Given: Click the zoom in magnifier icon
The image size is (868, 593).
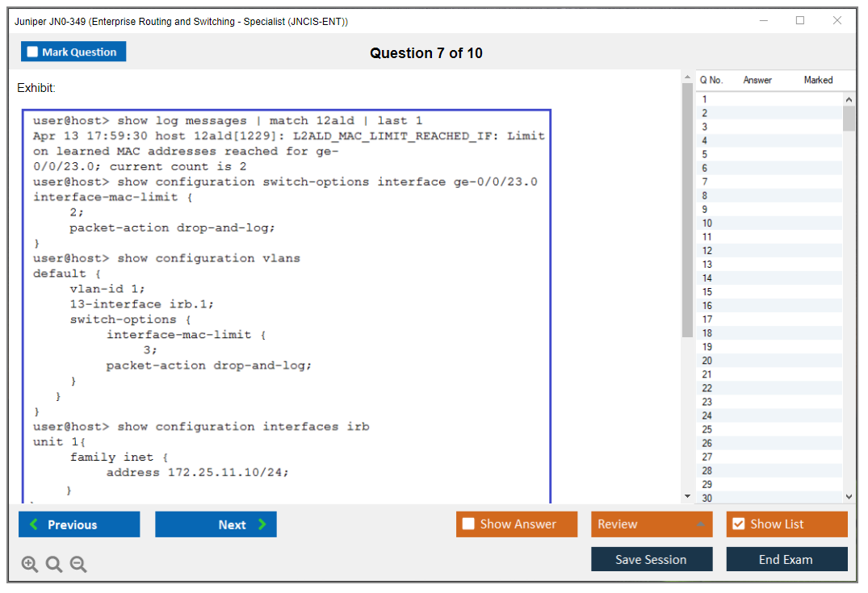Looking at the screenshot, I should point(30,564).
